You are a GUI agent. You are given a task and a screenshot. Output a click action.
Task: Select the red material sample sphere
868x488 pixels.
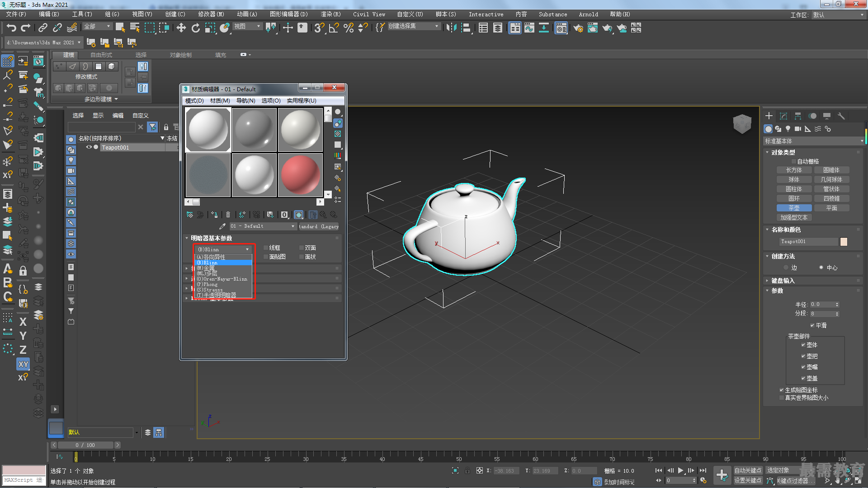click(300, 175)
